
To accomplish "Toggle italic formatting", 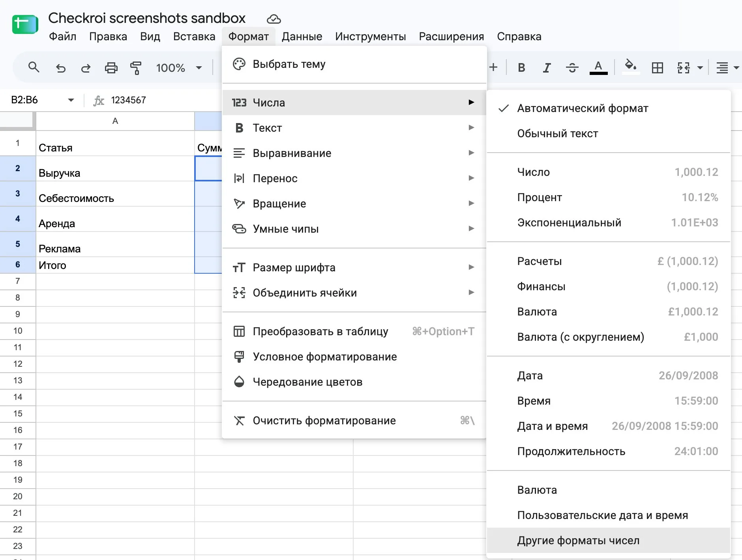I will tap(547, 68).
